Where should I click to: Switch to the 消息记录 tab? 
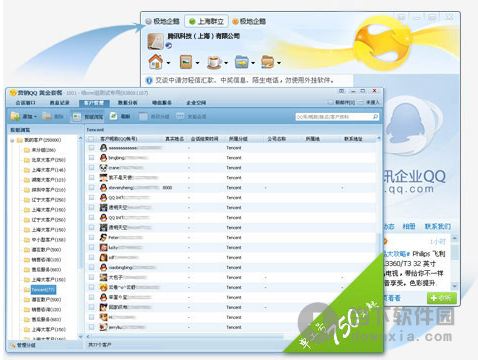pyautogui.click(x=59, y=103)
